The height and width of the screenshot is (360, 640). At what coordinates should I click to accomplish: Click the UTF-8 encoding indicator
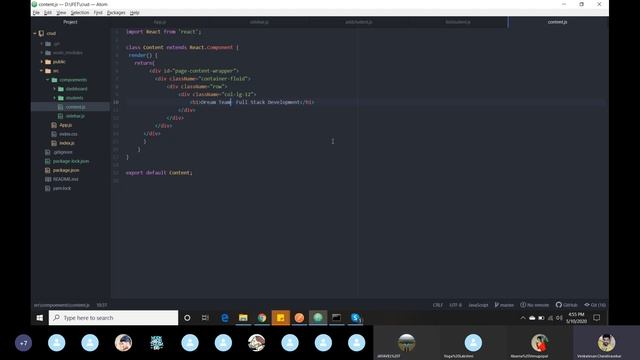coord(456,305)
